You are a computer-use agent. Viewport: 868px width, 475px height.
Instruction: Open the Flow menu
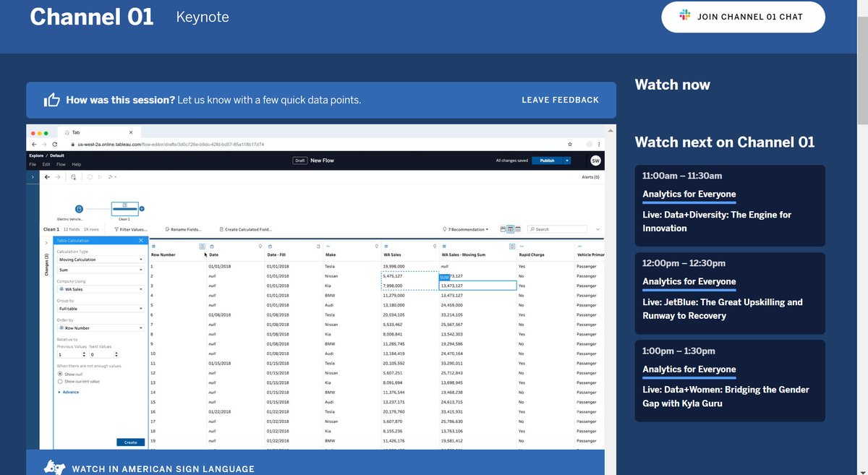61,165
